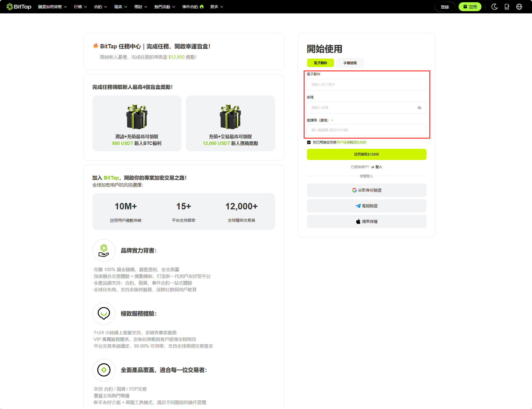
Task: Click the 充值+交易最高可領取 reward card
Action: (230, 123)
